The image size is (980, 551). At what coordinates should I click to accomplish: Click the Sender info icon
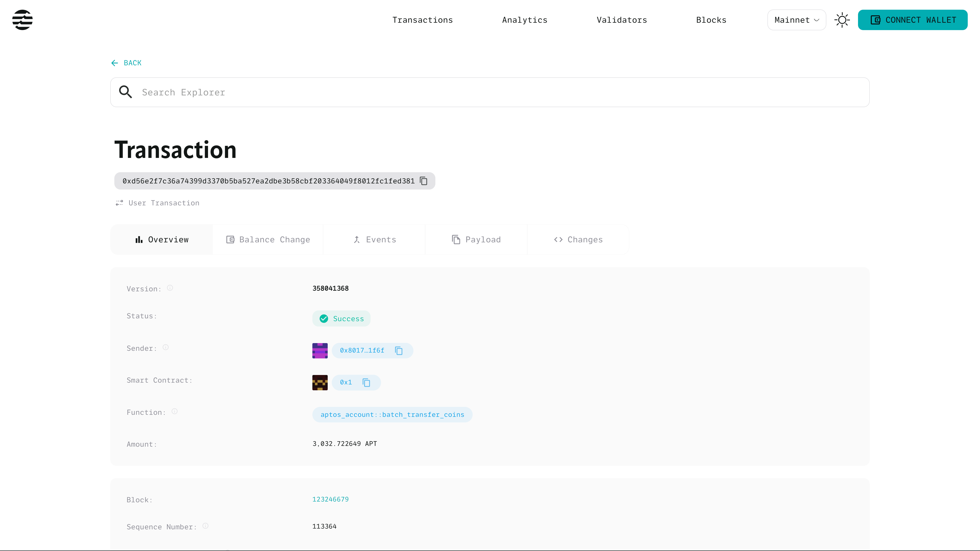(x=165, y=347)
